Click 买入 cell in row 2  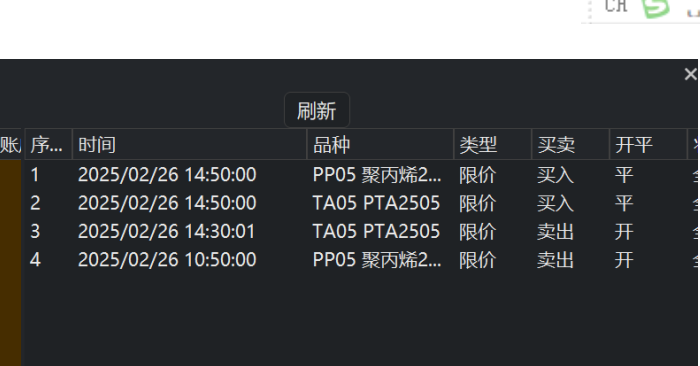[x=555, y=204]
